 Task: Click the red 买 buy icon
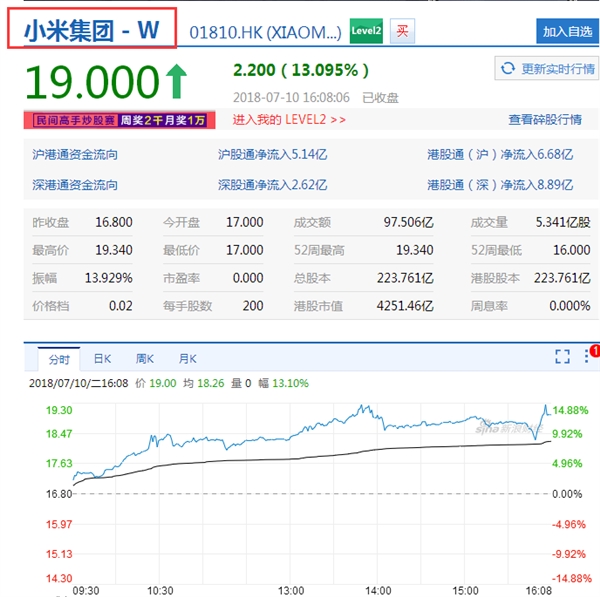pos(401,31)
